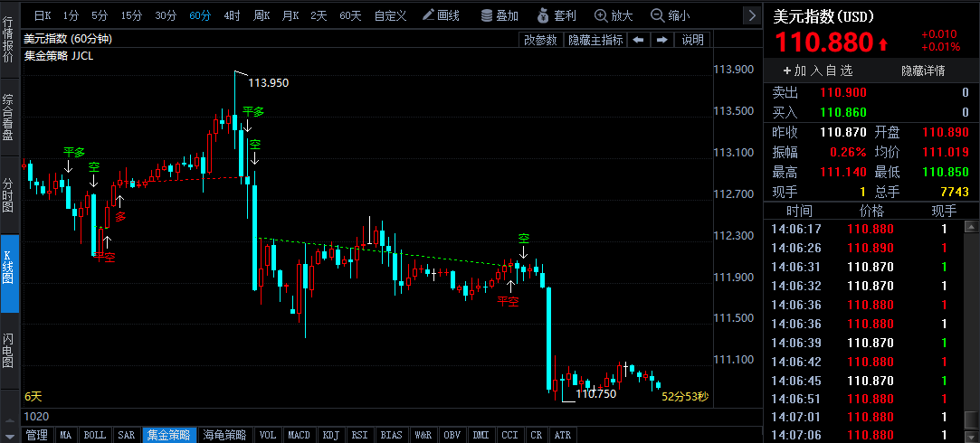980x443 pixels.
Task: Click the 1020 value below chart
Action: click(37, 416)
